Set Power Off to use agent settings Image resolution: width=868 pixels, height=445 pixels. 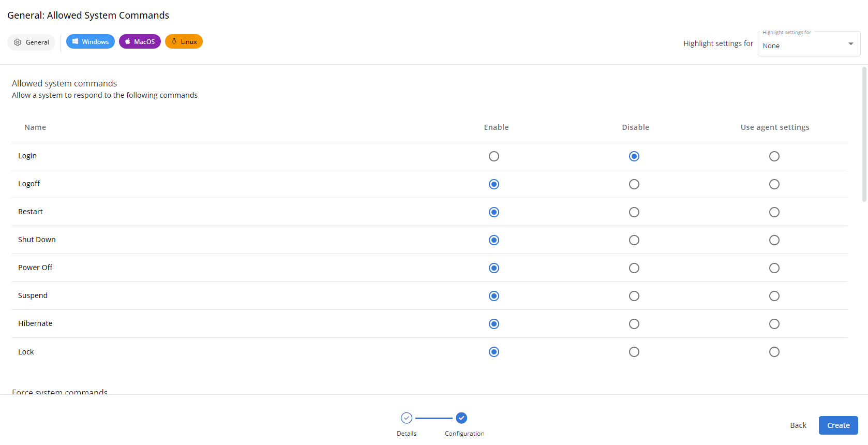[774, 268]
